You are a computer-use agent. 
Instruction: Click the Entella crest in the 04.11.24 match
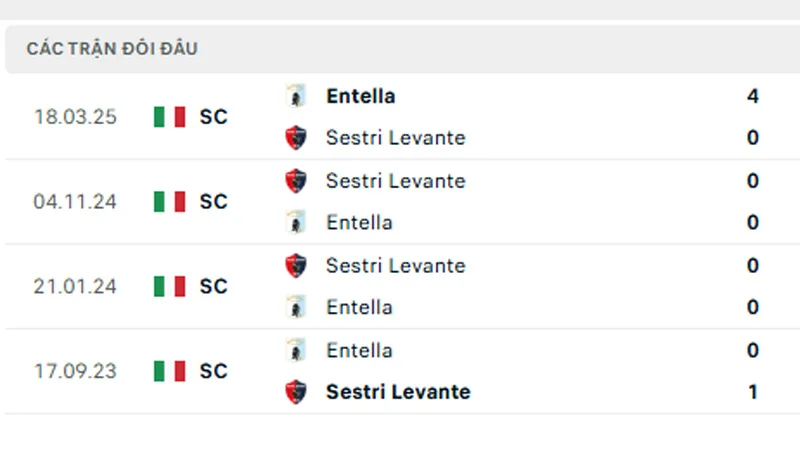coord(296,222)
